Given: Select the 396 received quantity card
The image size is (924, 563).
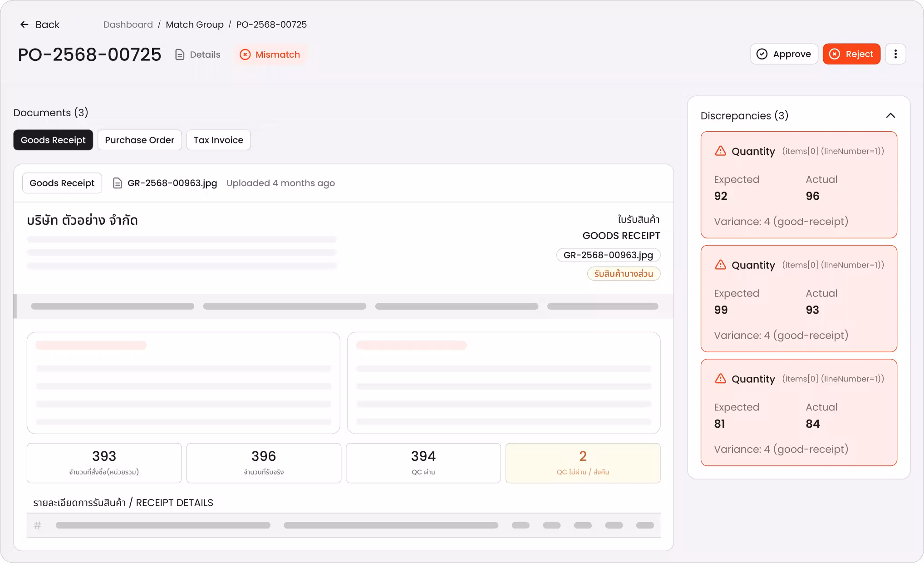Looking at the screenshot, I should click(264, 463).
